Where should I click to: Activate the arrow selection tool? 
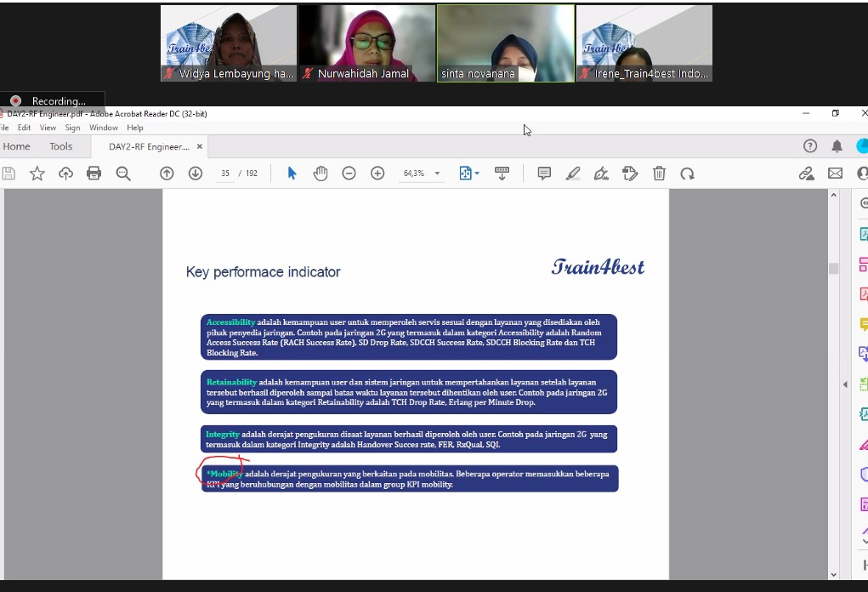point(292,174)
